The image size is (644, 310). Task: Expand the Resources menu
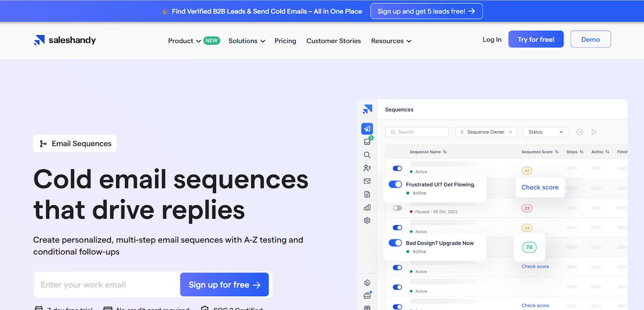point(391,41)
